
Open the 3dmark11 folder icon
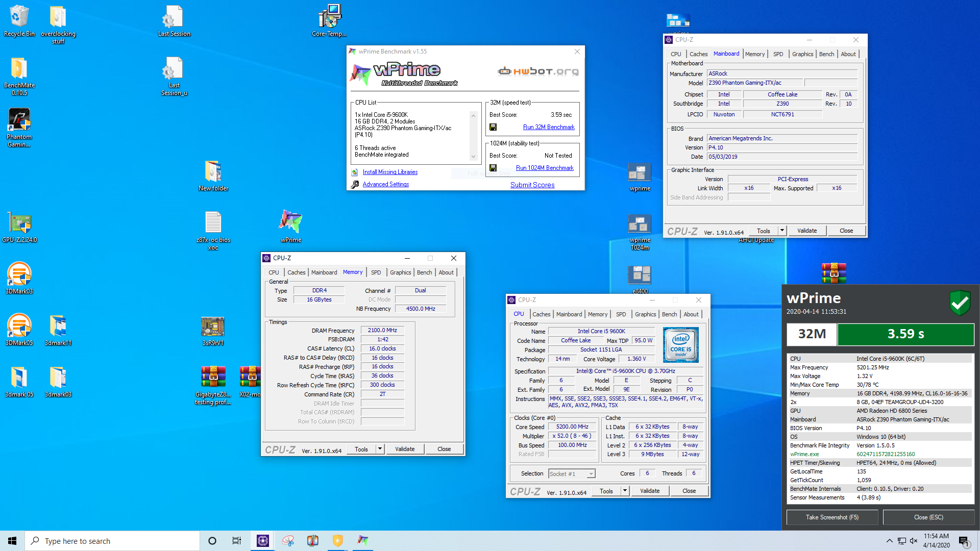point(58,330)
